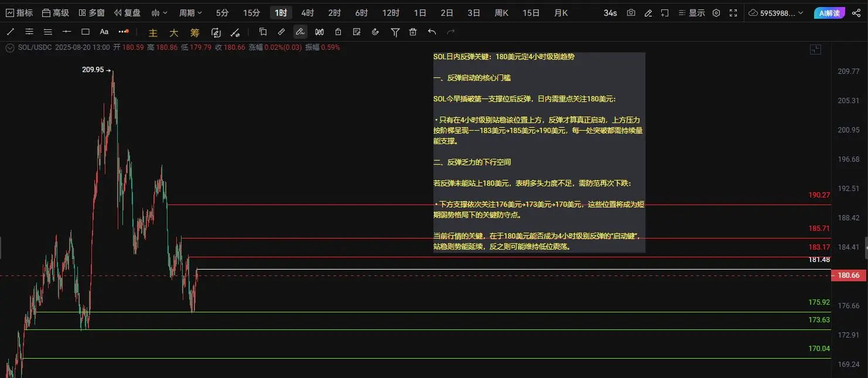This screenshot has width=868, height=378.
Task: Select the three horizontal lines tool
Action: point(48,32)
